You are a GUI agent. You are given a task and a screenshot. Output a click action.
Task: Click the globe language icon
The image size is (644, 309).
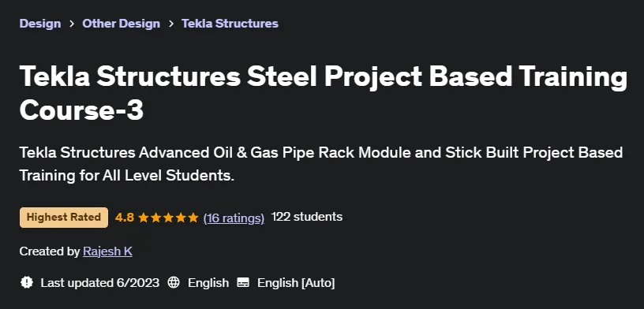tap(174, 282)
